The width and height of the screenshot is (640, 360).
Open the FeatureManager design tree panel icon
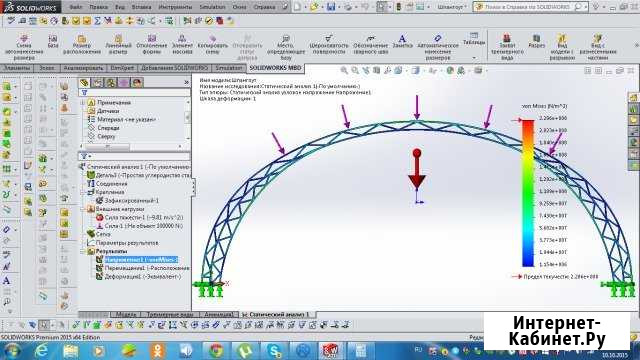[84, 83]
